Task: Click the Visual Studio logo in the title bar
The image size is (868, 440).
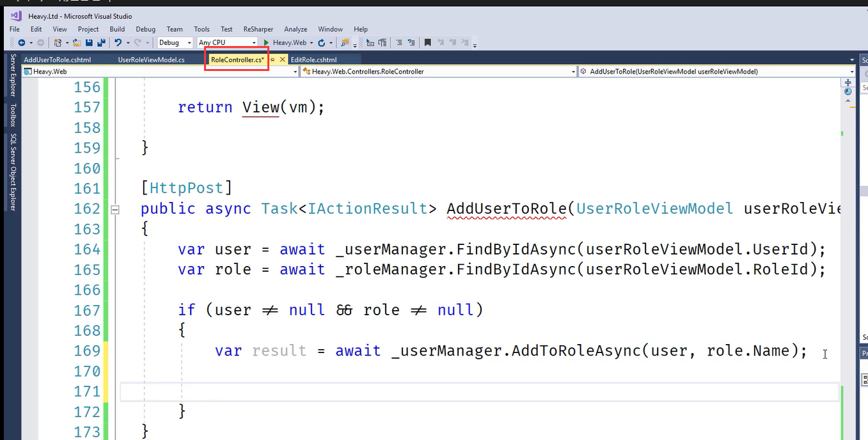Action: (16, 16)
